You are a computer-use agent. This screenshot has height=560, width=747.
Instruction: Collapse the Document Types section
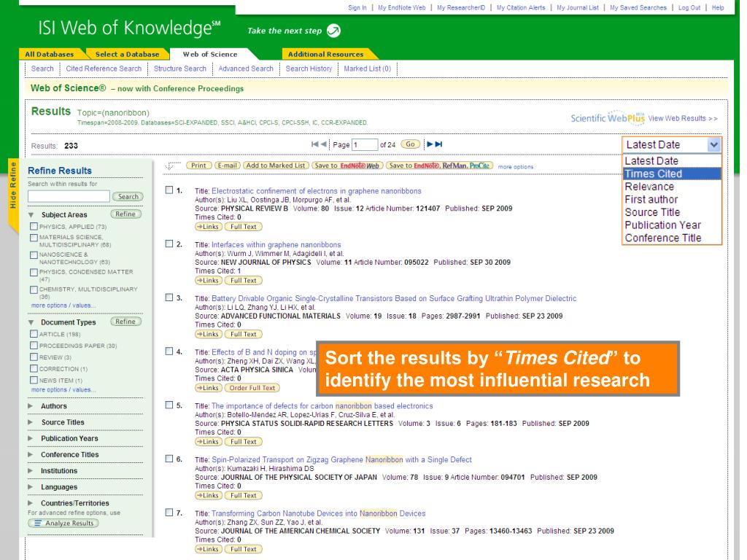[x=31, y=322]
